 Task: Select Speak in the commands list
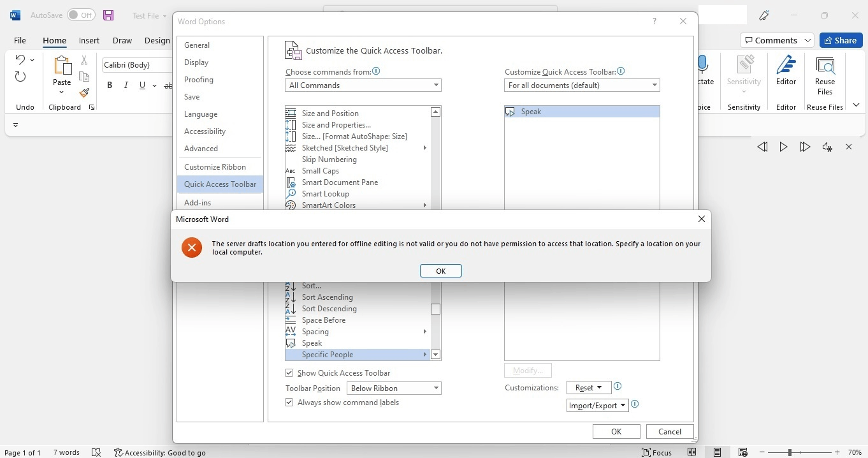[358, 343]
